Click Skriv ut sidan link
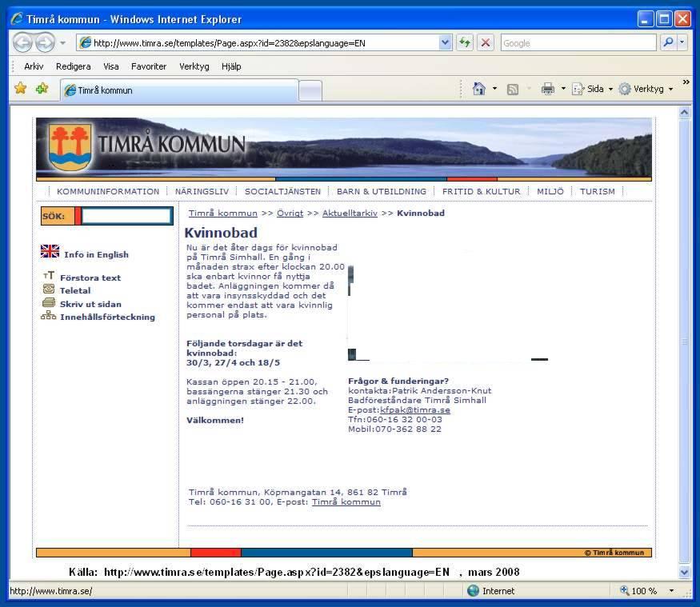This screenshot has width=700, height=607. point(90,304)
